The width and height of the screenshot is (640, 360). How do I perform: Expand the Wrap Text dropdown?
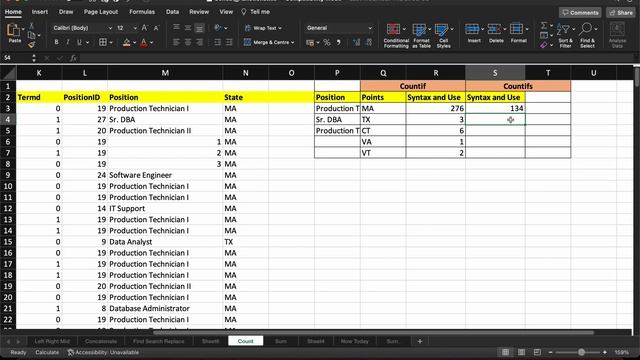click(x=280, y=28)
